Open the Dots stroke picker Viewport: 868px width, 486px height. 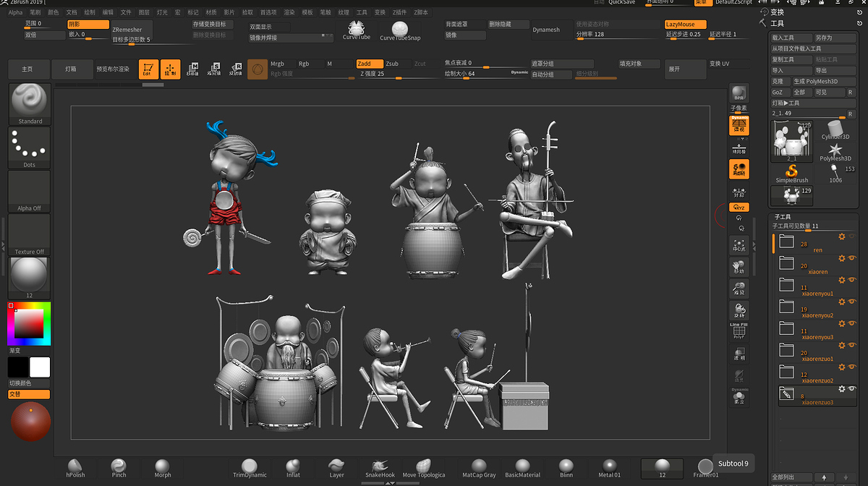(x=30, y=148)
